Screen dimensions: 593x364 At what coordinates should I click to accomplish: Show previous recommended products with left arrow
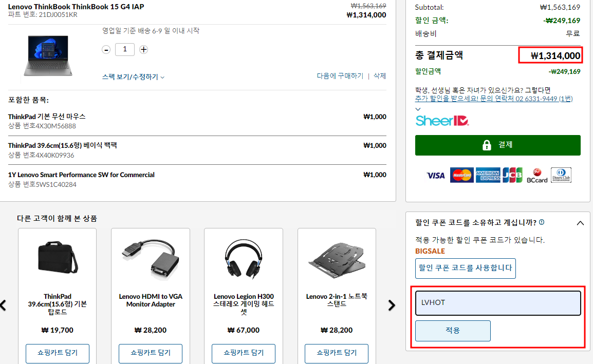(4, 305)
